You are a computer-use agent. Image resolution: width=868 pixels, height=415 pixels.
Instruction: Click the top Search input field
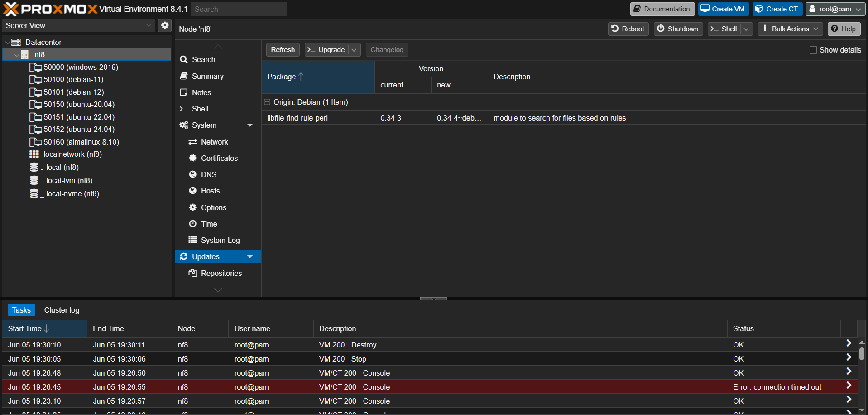[x=239, y=9]
